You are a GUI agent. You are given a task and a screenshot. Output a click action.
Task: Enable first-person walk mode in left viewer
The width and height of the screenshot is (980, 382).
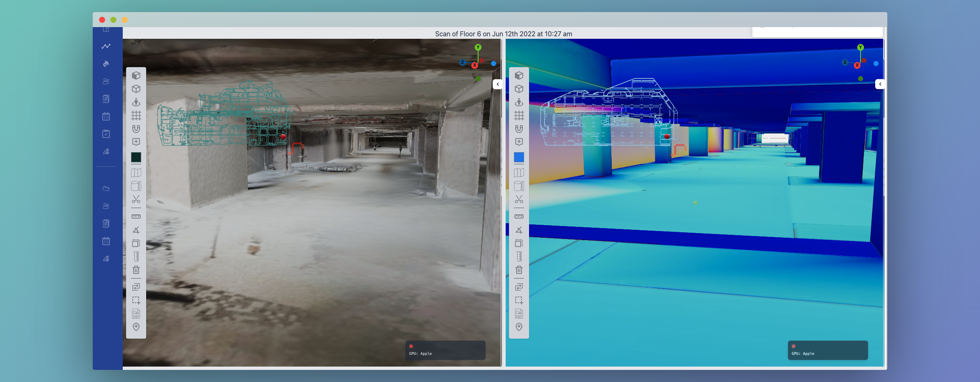click(x=136, y=102)
